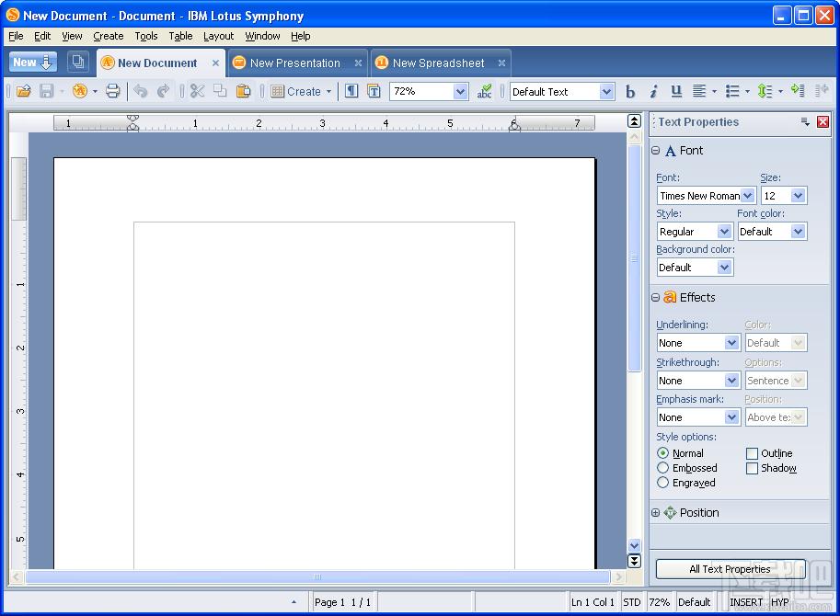The height and width of the screenshot is (616, 840).
Task: Paste from clipboard icon
Action: tap(243, 91)
